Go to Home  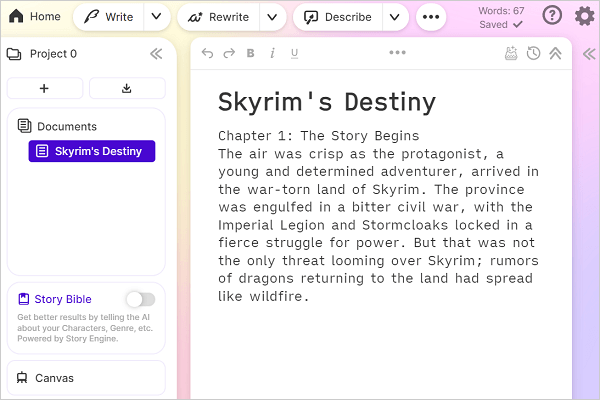coord(34,16)
